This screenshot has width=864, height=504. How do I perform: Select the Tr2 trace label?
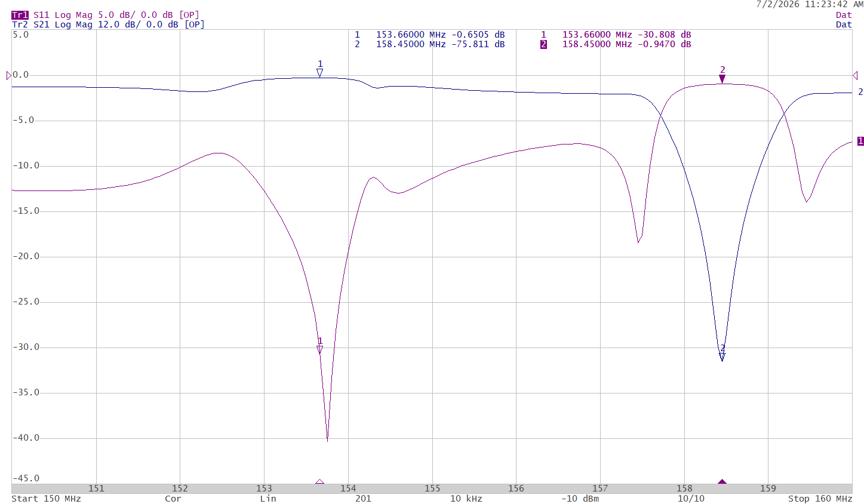coord(20,24)
